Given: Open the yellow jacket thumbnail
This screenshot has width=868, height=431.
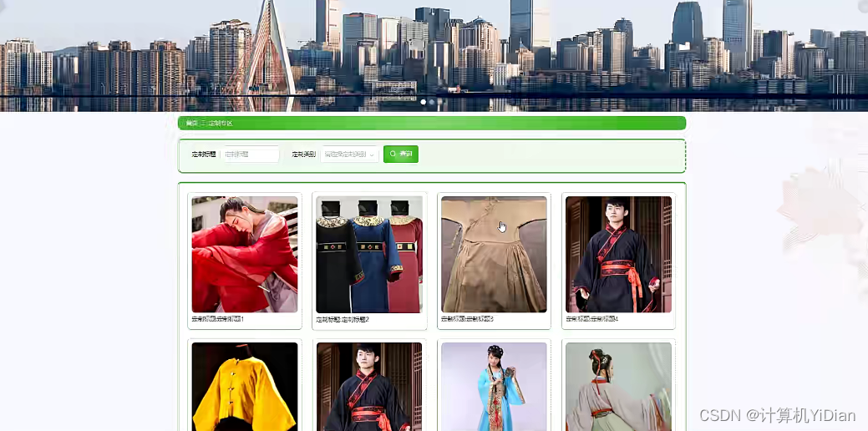Looking at the screenshot, I should coord(245,387).
